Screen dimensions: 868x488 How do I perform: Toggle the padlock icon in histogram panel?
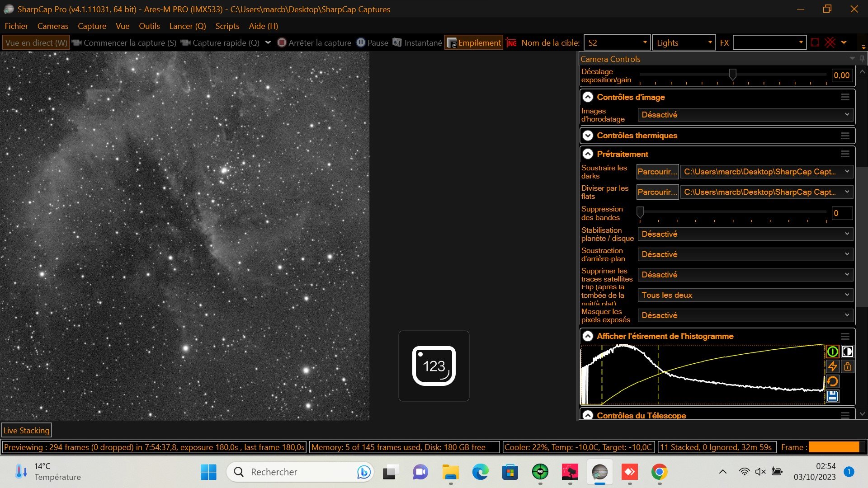coord(848,366)
